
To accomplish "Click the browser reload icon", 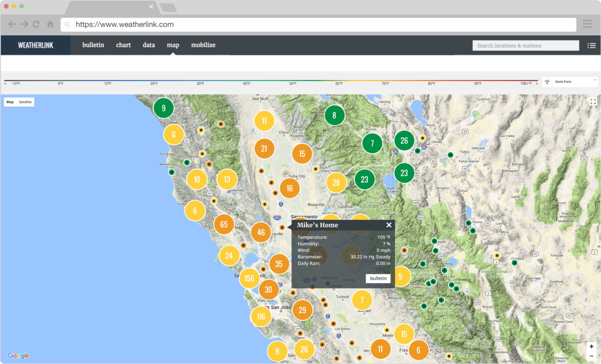I will pos(35,24).
